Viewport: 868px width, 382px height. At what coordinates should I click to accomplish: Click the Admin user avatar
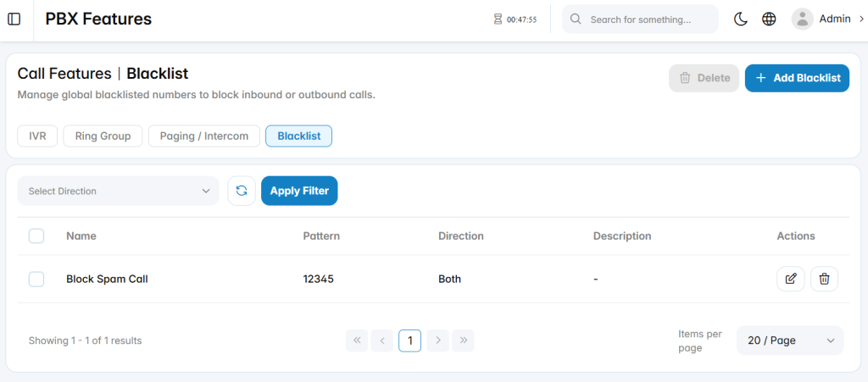click(x=802, y=19)
